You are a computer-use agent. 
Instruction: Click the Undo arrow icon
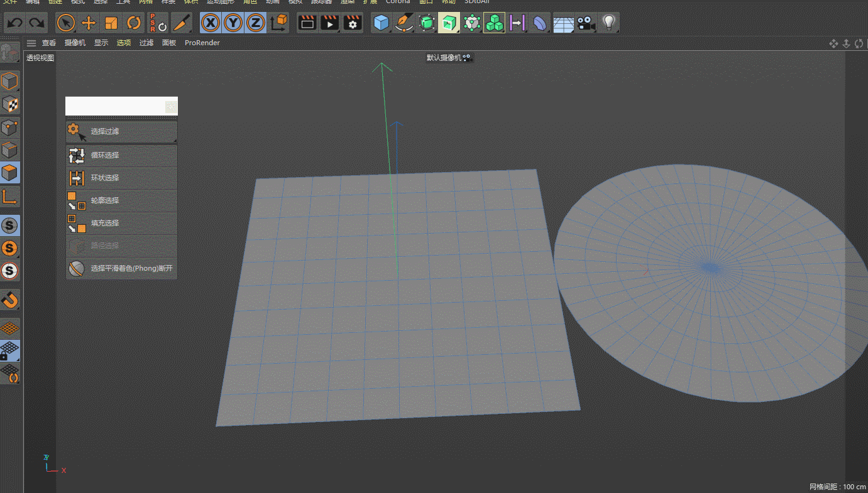click(15, 23)
